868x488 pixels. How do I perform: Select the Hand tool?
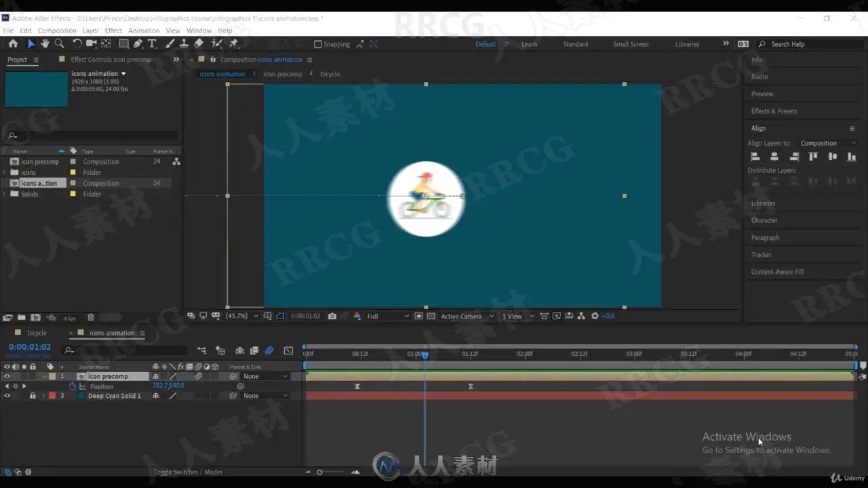pos(45,43)
